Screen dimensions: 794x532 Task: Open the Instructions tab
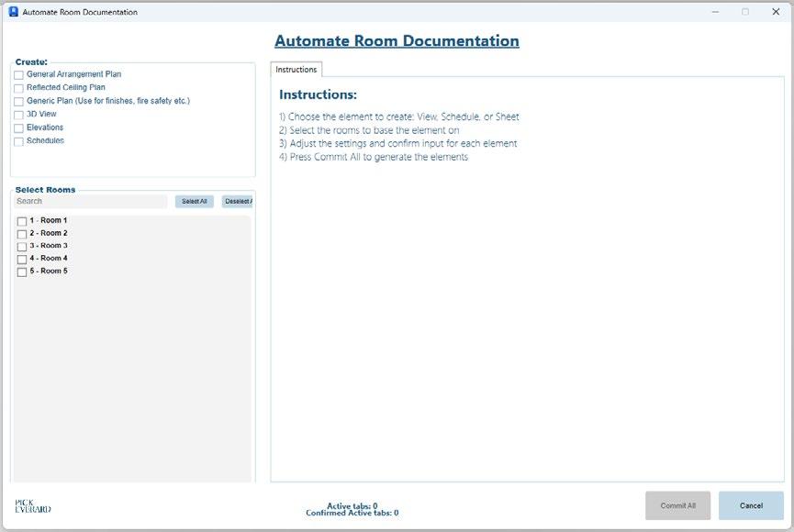pyautogui.click(x=296, y=70)
